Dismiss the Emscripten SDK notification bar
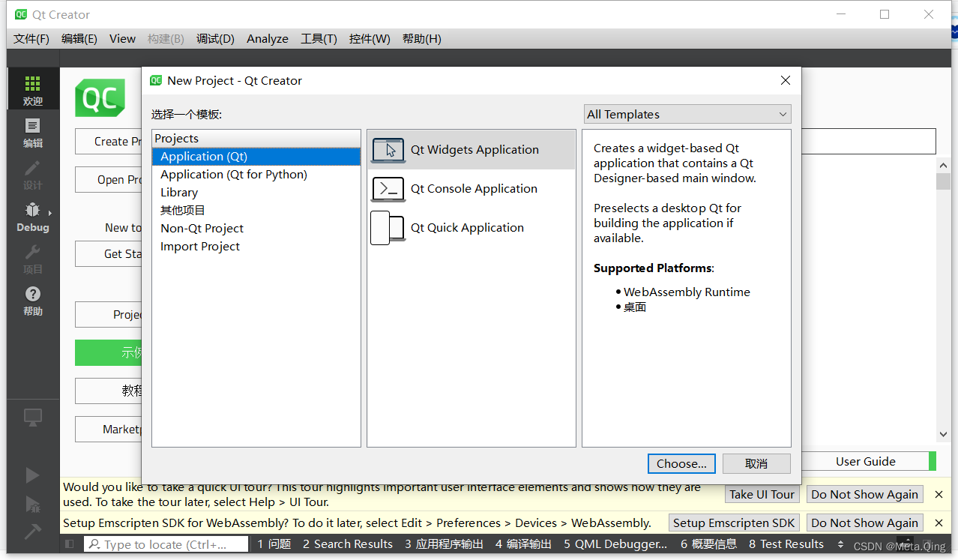The image size is (958, 560). coord(939,523)
